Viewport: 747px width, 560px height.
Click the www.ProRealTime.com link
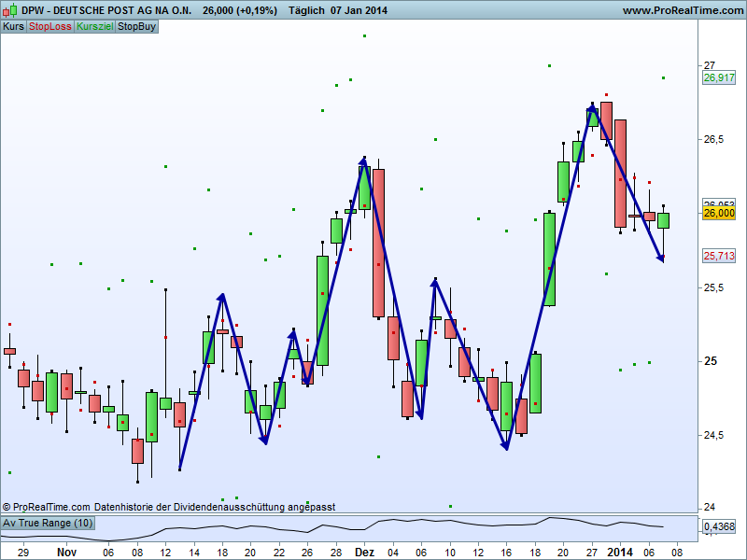(x=683, y=10)
